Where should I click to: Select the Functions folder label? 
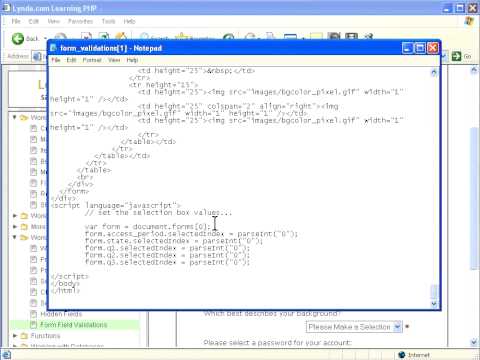pyautogui.click(x=45, y=336)
